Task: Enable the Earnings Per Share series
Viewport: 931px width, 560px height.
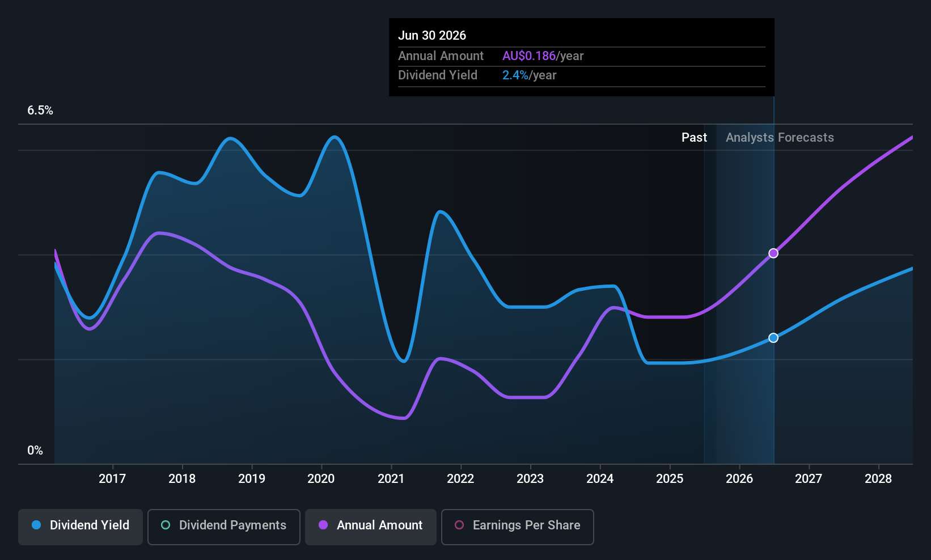Action: (518, 527)
